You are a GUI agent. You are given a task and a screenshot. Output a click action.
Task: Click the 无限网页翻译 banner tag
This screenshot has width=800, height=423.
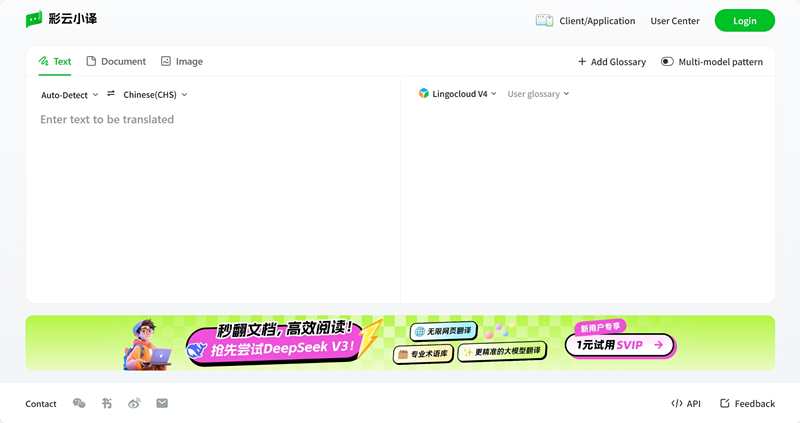[x=443, y=331]
